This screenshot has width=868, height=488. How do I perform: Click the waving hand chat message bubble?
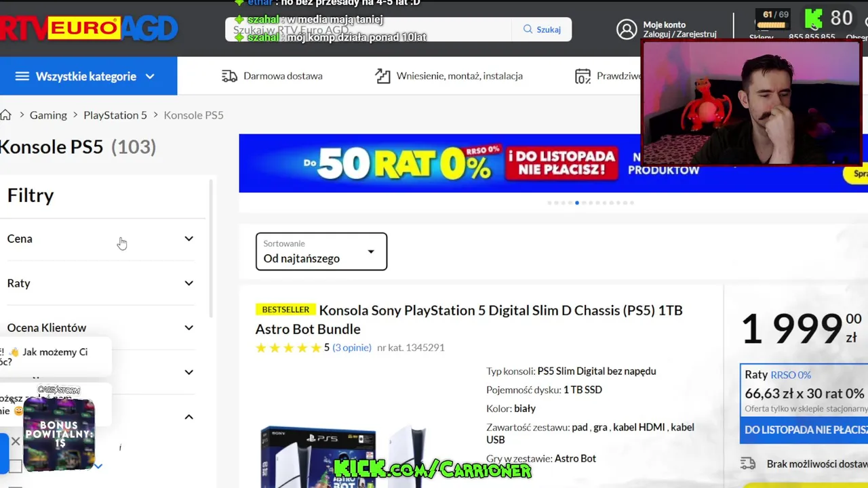pos(54,357)
